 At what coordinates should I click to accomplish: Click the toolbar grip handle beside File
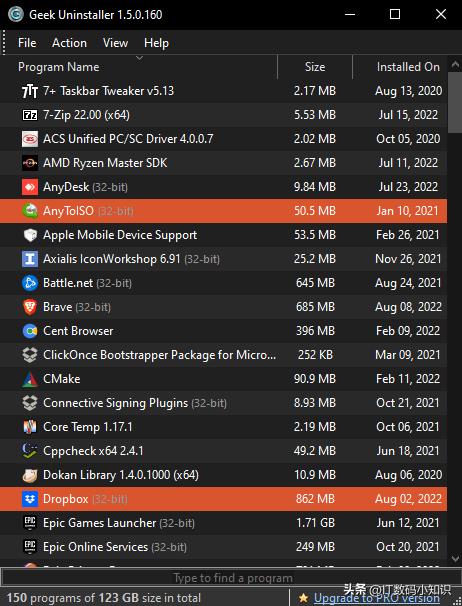[4, 43]
